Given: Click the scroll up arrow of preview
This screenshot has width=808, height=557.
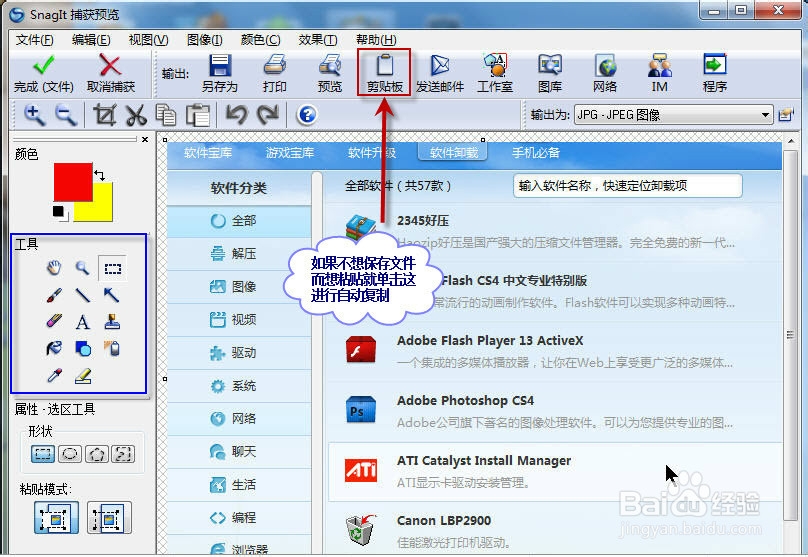Looking at the screenshot, I should [x=790, y=141].
